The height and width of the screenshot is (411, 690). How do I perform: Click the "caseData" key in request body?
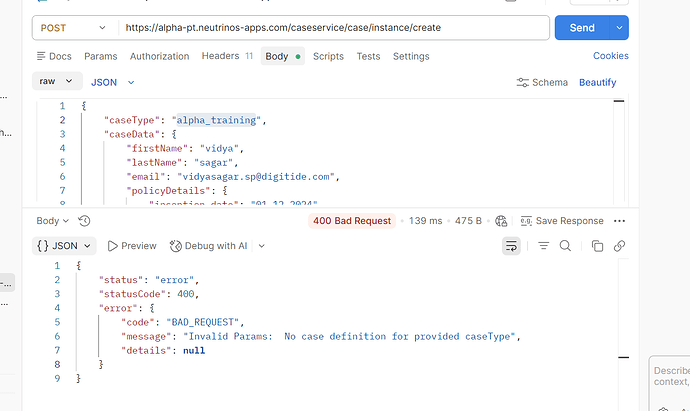[132, 134]
